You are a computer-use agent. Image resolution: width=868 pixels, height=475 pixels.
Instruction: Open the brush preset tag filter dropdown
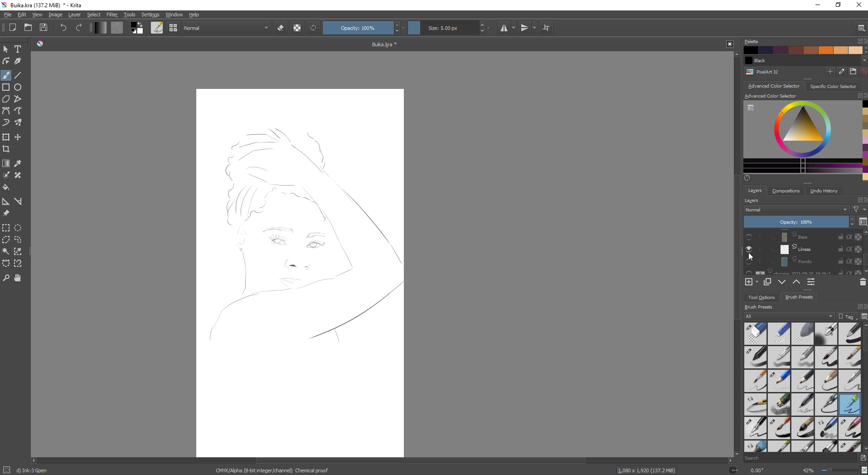click(789, 316)
